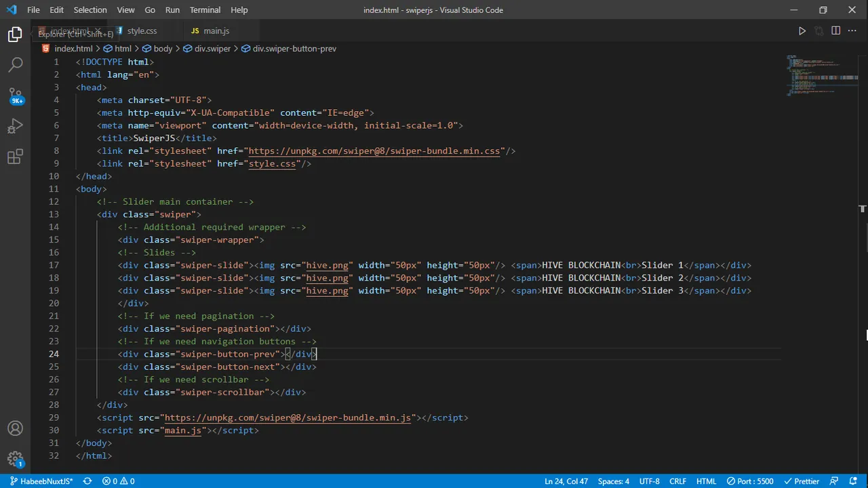The height and width of the screenshot is (488, 868).
Task: Click the "swiper-scrollbar" class value
Action: pos(222,392)
